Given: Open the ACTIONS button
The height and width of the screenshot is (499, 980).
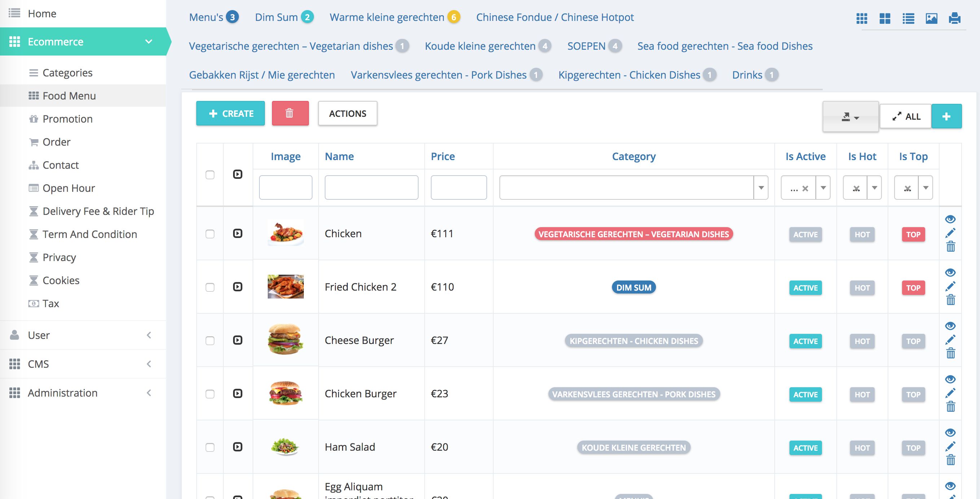Looking at the screenshot, I should point(347,113).
